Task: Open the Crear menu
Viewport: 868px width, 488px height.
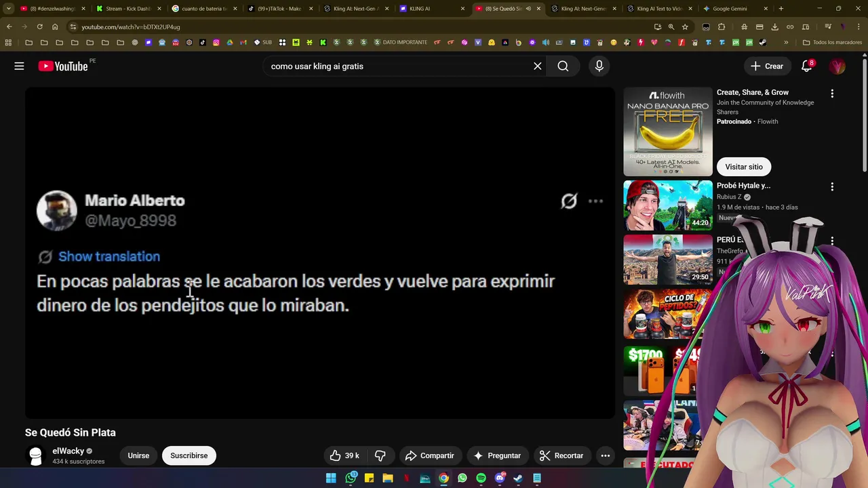Action: tap(767, 66)
